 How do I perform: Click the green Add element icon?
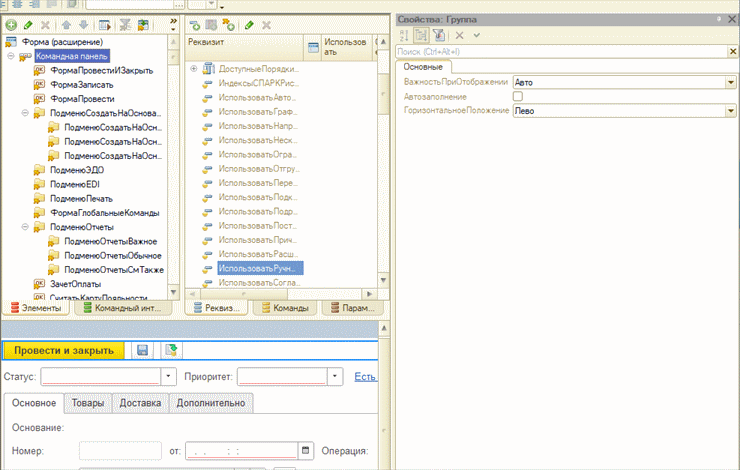pyautogui.click(x=11, y=25)
